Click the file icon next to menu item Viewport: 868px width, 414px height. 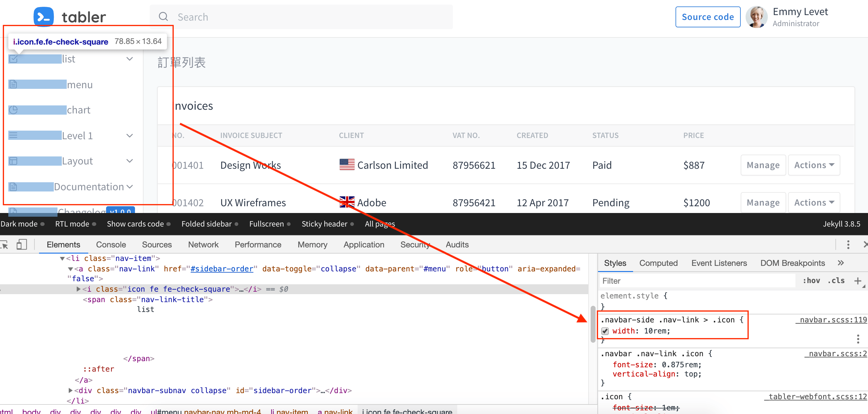[x=13, y=84]
